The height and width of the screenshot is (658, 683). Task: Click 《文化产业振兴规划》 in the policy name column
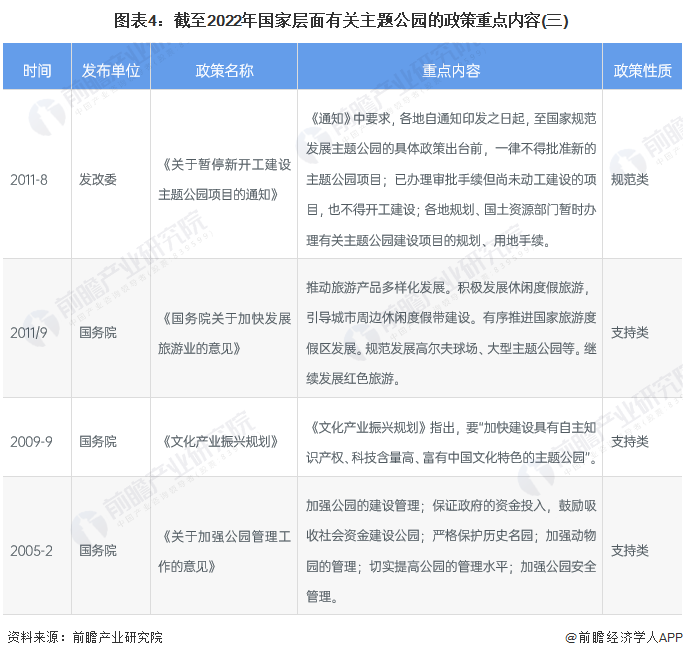(x=210, y=440)
